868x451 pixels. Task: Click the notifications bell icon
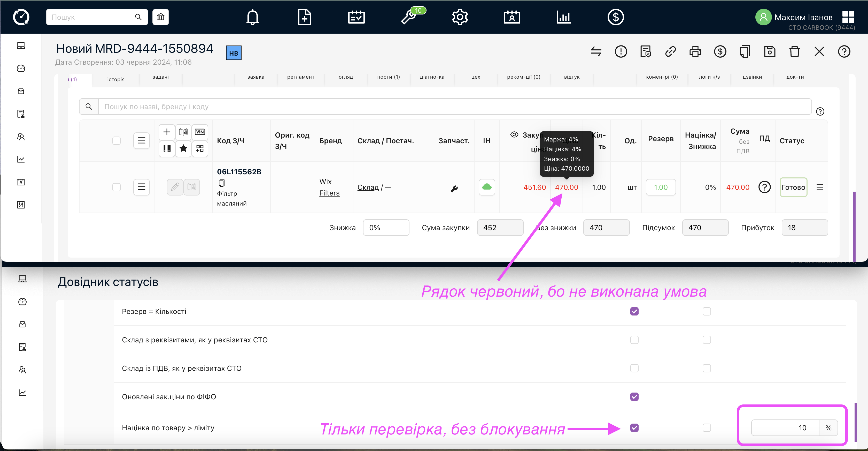click(x=252, y=17)
